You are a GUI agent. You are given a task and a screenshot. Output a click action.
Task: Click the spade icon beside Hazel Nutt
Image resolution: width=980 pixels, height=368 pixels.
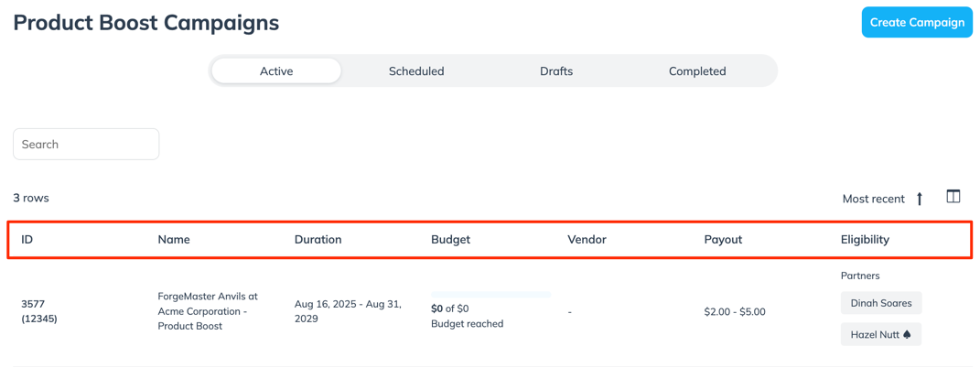pyautogui.click(x=907, y=335)
